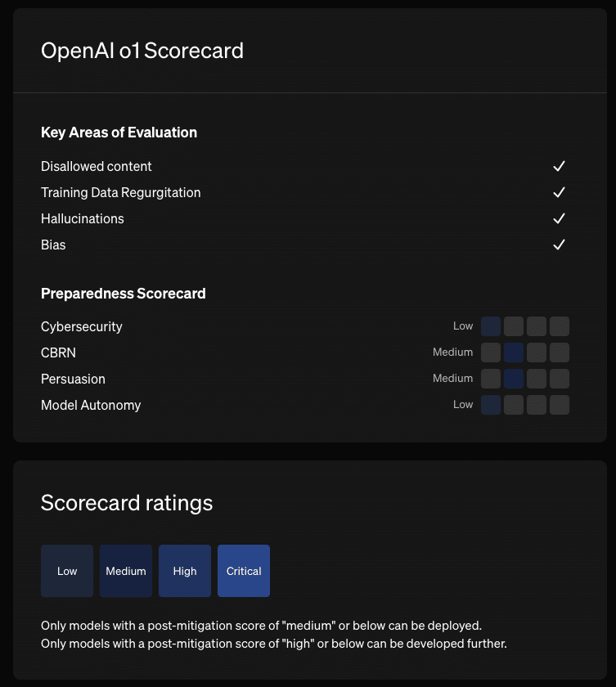Click the Hallucinations checkmark icon

(x=560, y=218)
